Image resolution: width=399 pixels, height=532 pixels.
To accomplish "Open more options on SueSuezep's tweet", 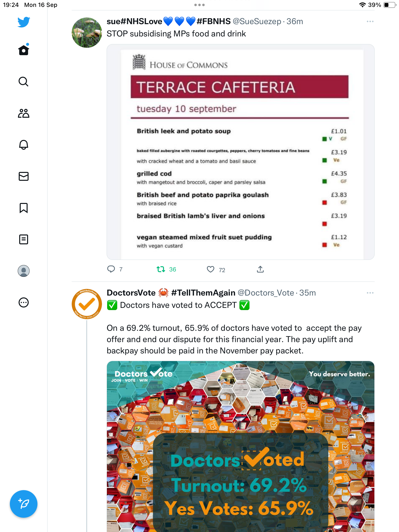I will [370, 22].
